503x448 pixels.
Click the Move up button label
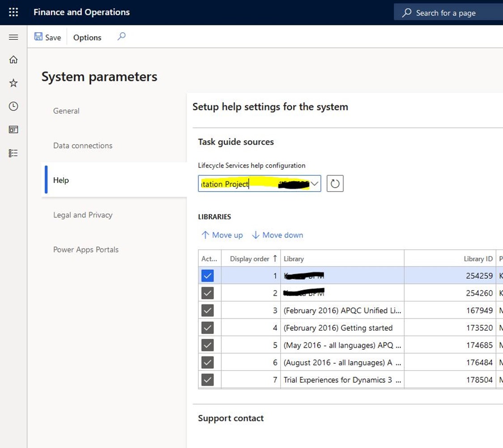[x=227, y=235]
